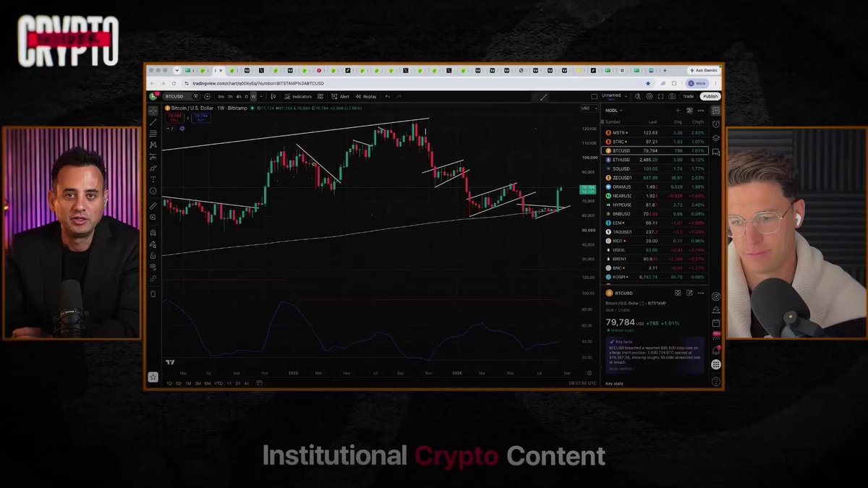
Task: Select the brush drawing tool
Action: tap(153, 168)
